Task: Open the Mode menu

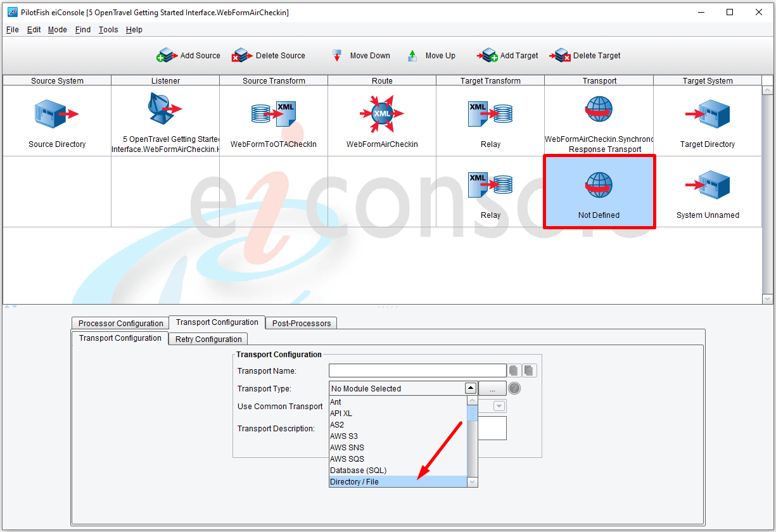Action: click(x=57, y=30)
